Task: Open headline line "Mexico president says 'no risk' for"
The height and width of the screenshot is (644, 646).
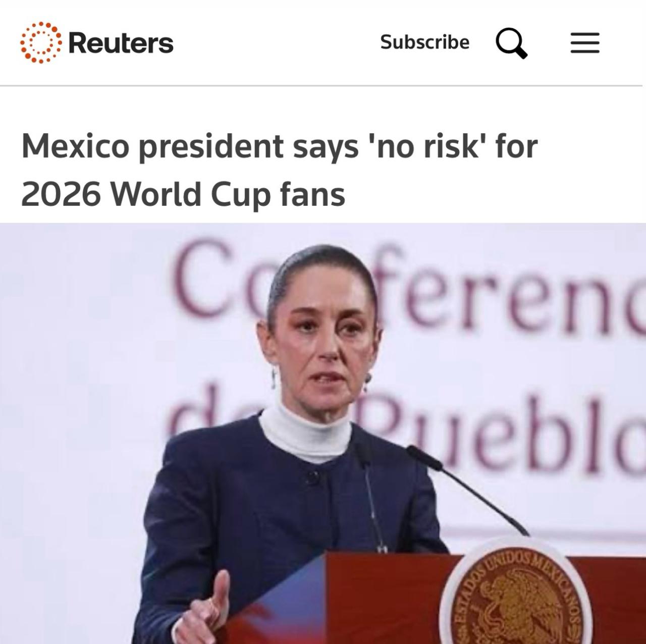Action: [280, 147]
